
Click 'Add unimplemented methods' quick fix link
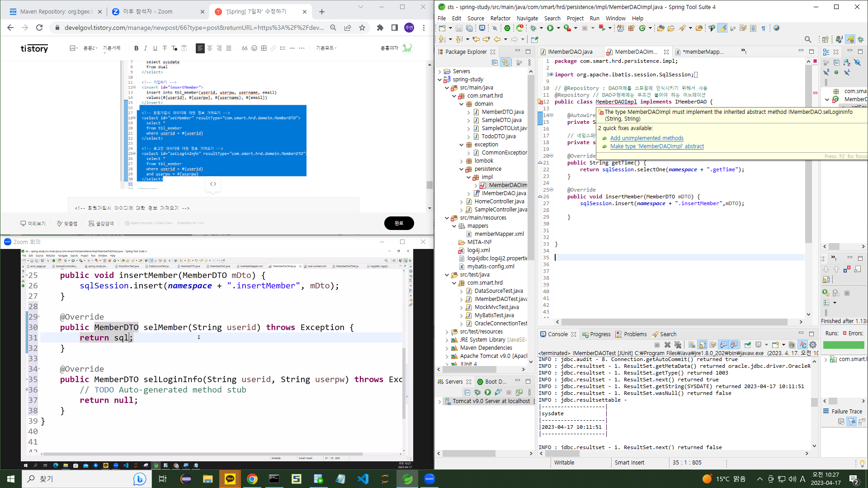pos(646,138)
